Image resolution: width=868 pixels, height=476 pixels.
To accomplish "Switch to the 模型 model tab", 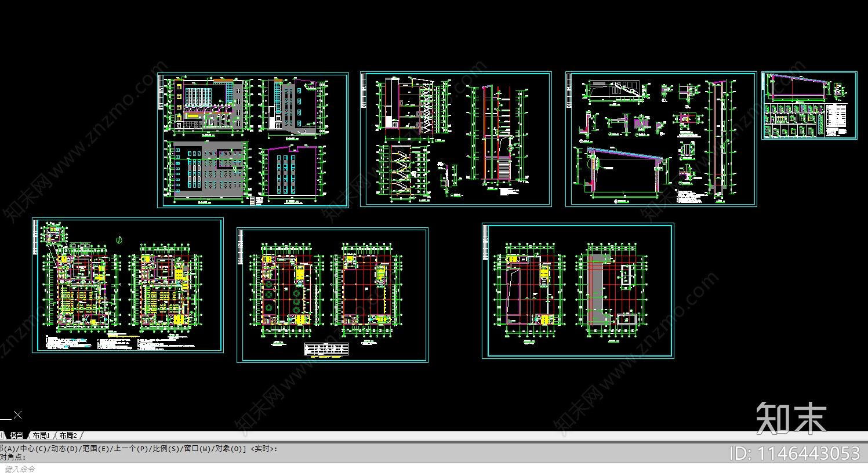I will 17,435.
